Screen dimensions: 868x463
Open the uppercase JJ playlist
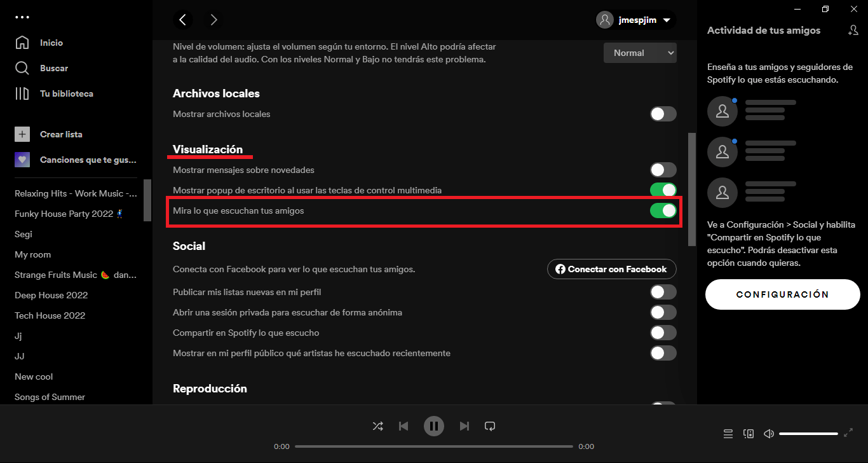point(20,356)
